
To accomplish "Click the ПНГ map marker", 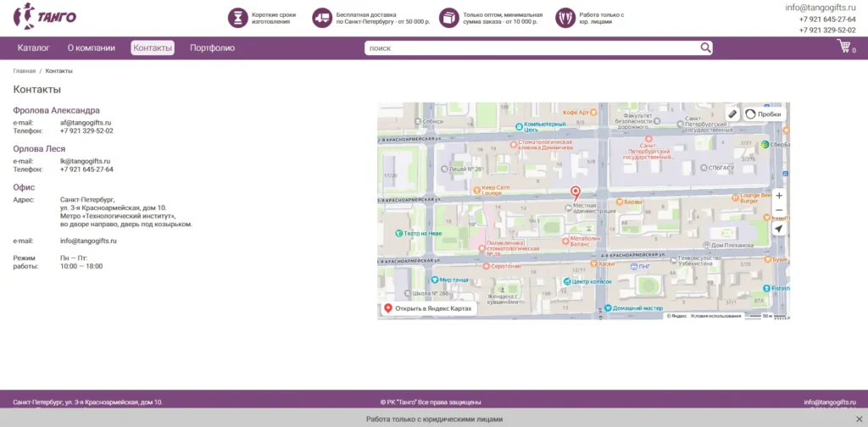I will (634, 267).
